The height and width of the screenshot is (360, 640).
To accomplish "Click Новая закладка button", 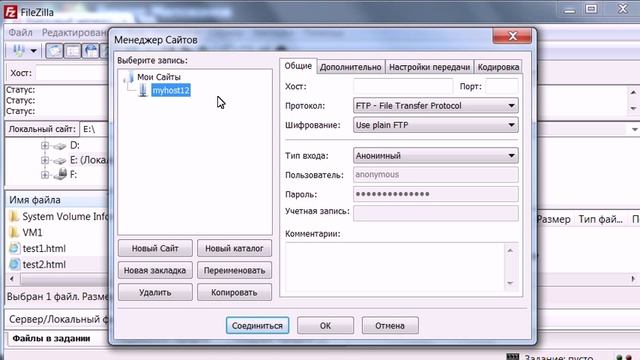I will pos(155,270).
